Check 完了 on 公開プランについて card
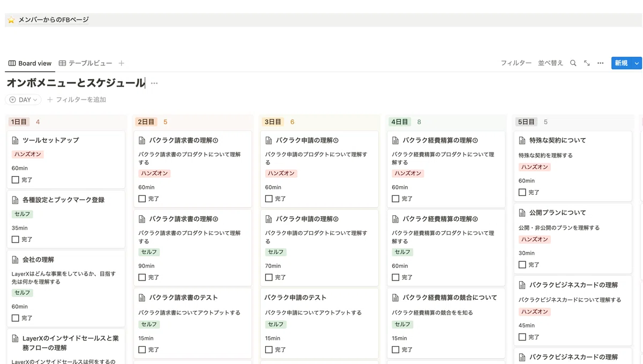The height and width of the screenshot is (364, 643). click(x=522, y=264)
